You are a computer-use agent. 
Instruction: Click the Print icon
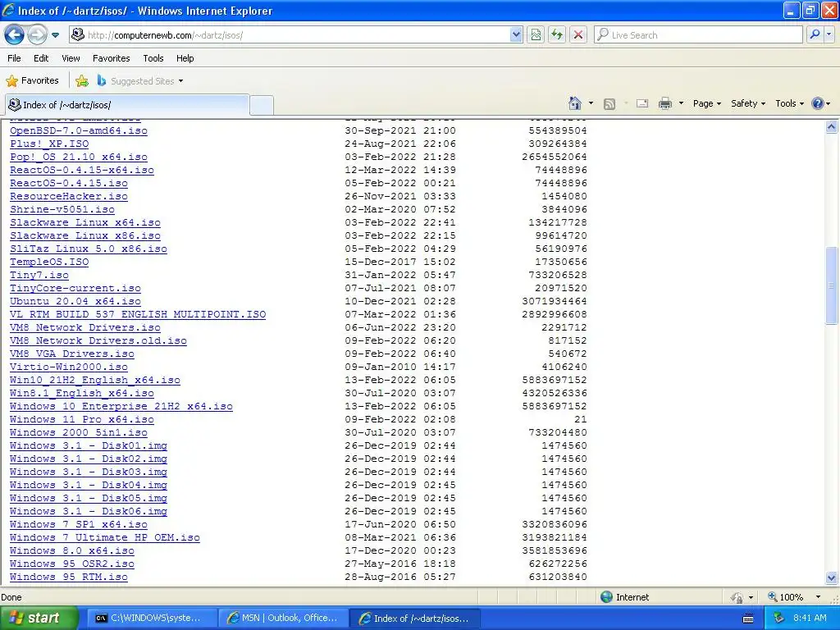click(664, 103)
